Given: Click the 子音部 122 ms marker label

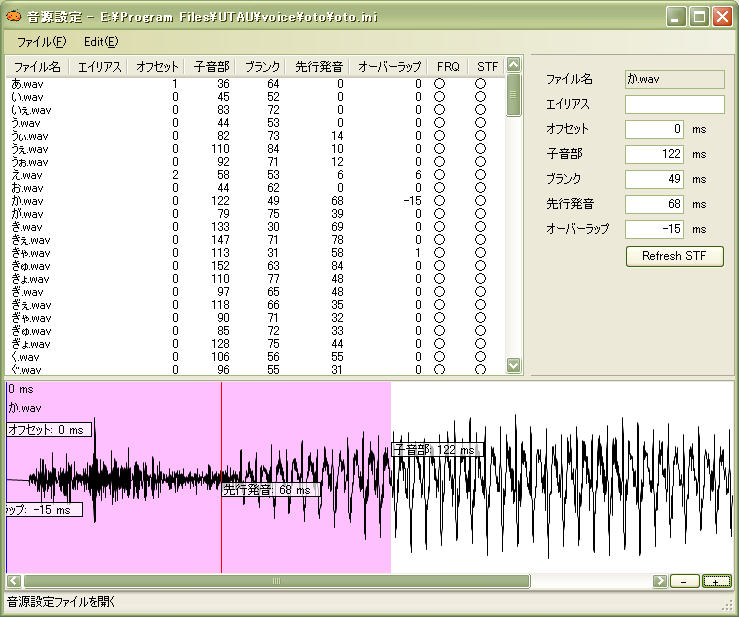Looking at the screenshot, I should coord(437,450).
